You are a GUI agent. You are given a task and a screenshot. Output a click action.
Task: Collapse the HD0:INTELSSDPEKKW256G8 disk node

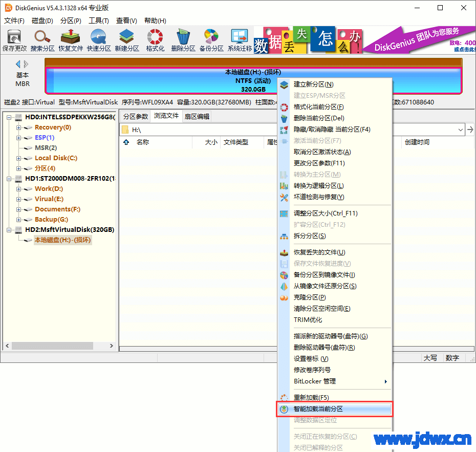pos(9,117)
